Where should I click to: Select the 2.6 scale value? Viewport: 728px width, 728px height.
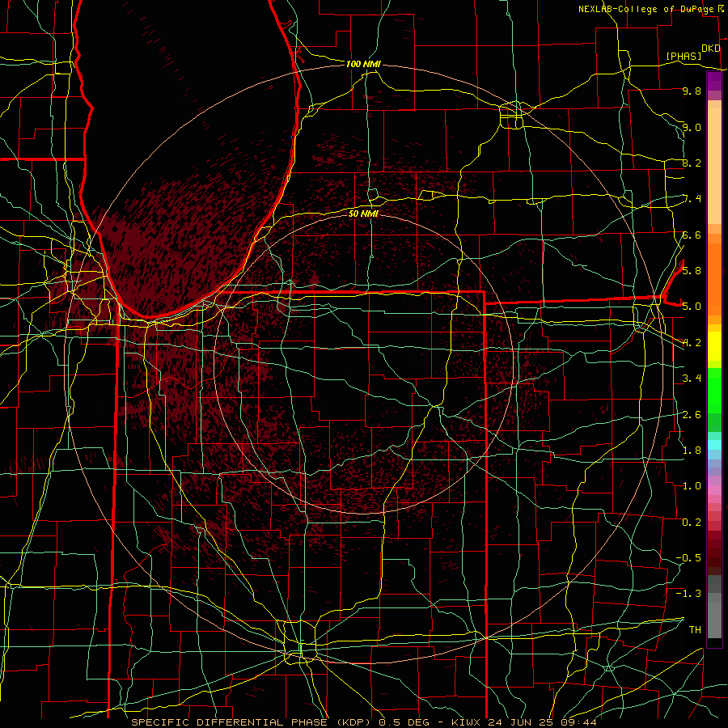tap(692, 414)
